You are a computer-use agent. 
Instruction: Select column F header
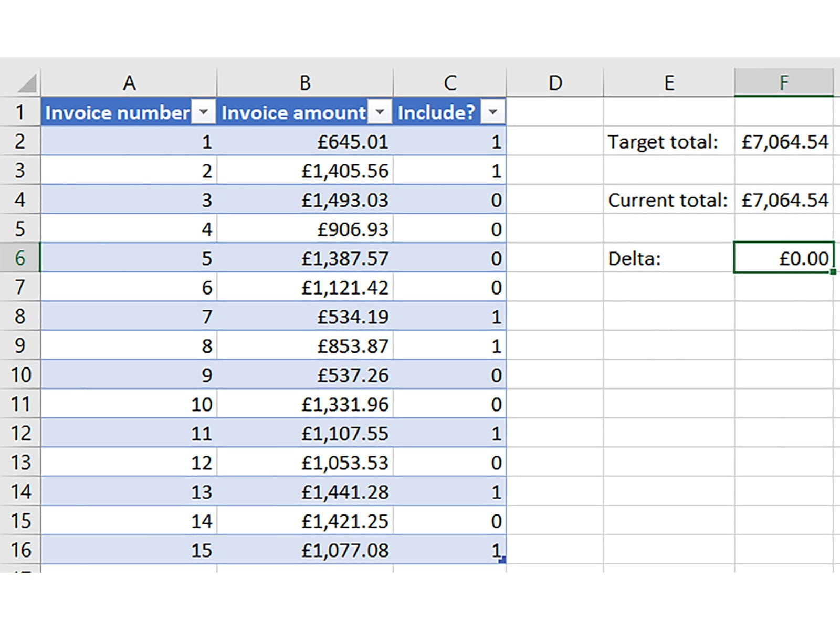[x=783, y=83]
